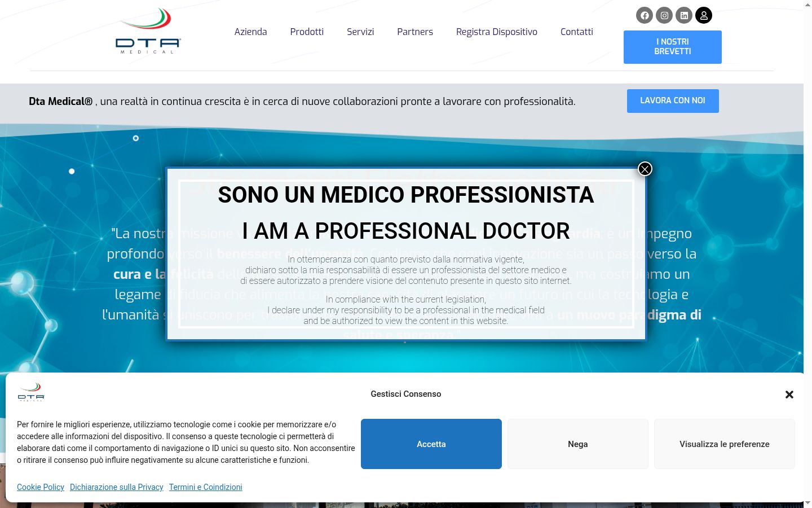Click the Dta Medical® bold text
The width and height of the screenshot is (812, 508).
(61, 102)
